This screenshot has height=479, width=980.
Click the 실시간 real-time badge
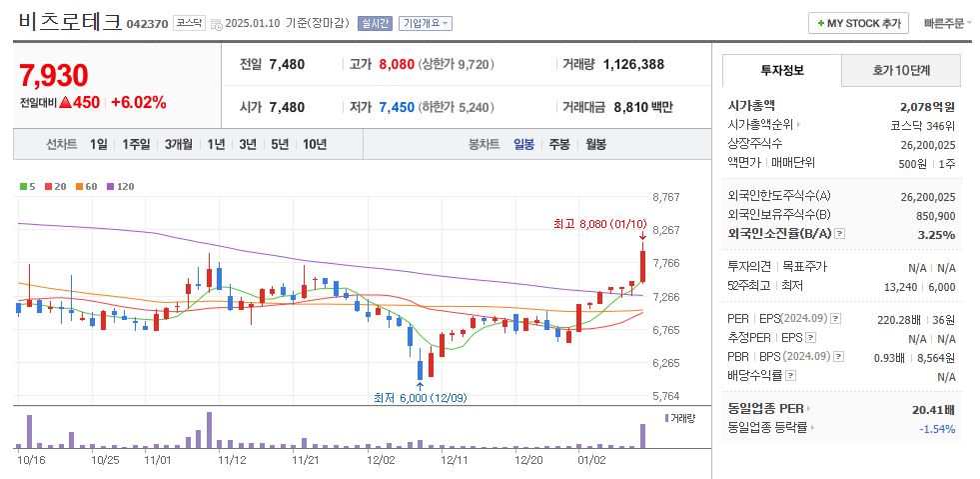[375, 24]
